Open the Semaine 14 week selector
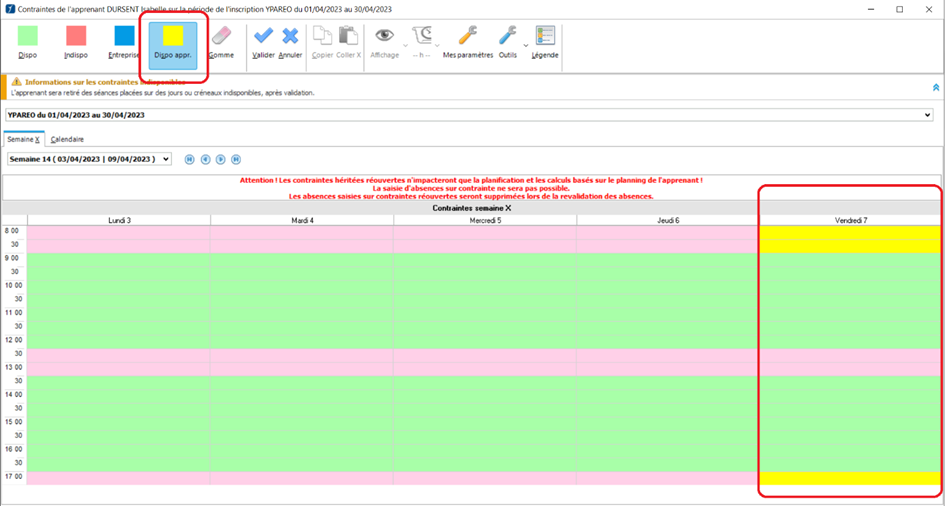 pos(164,159)
